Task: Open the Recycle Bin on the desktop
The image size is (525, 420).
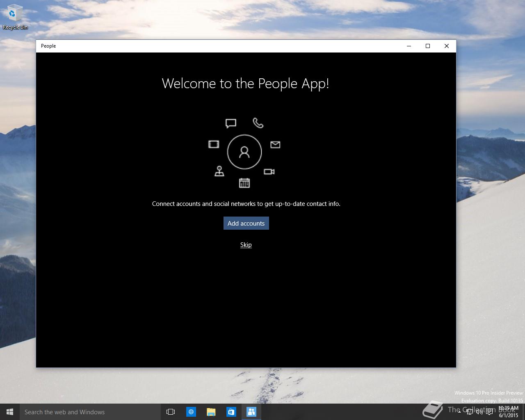Action: click(x=15, y=17)
